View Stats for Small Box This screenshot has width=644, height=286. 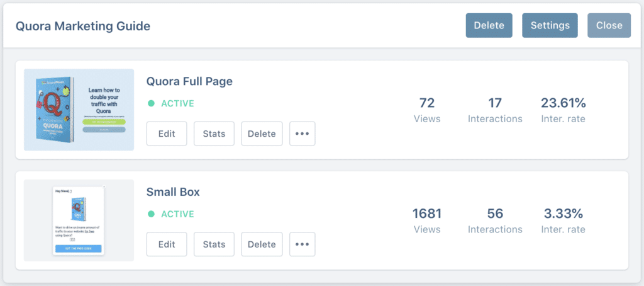pyautogui.click(x=214, y=244)
